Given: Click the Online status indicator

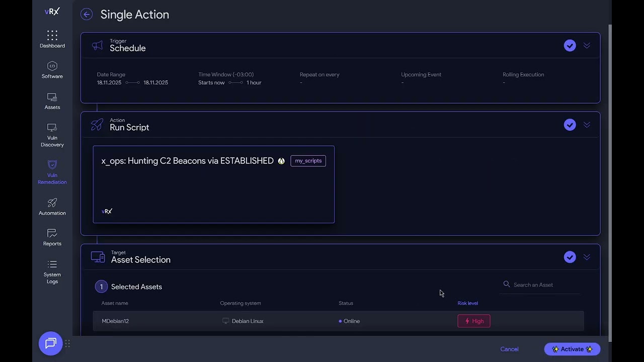Looking at the screenshot, I should click(x=349, y=321).
